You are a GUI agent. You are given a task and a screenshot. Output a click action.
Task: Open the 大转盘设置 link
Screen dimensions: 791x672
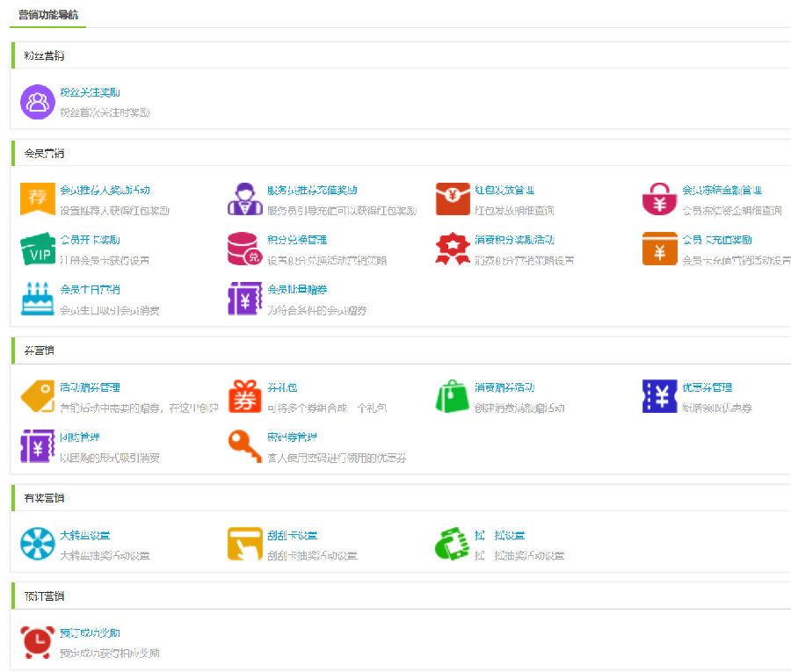coord(84,535)
